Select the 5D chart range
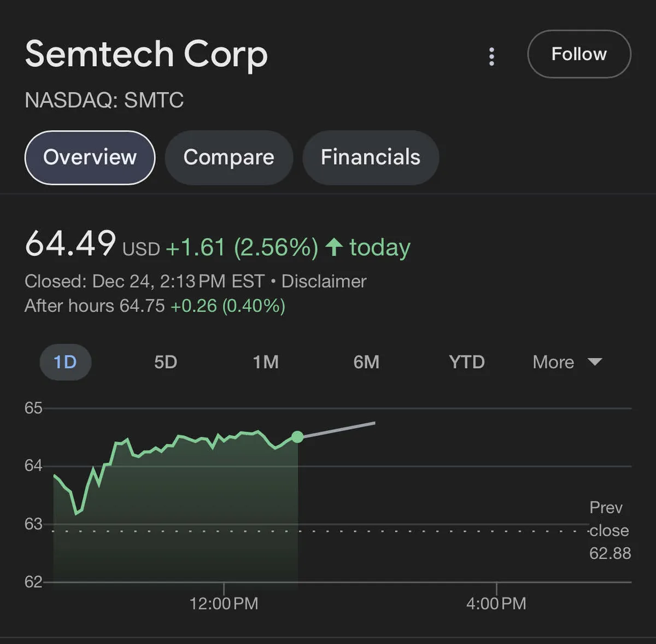This screenshot has width=656, height=644. [x=165, y=362]
